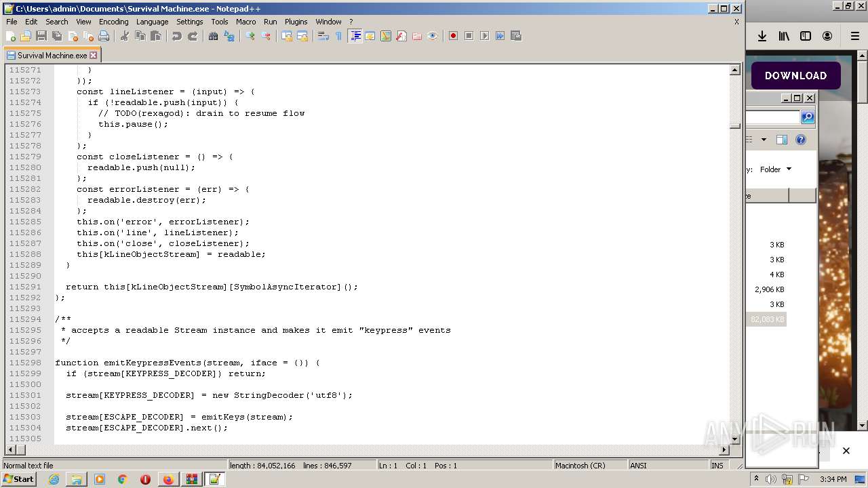Click the Save All toolbar icon

coord(57,36)
